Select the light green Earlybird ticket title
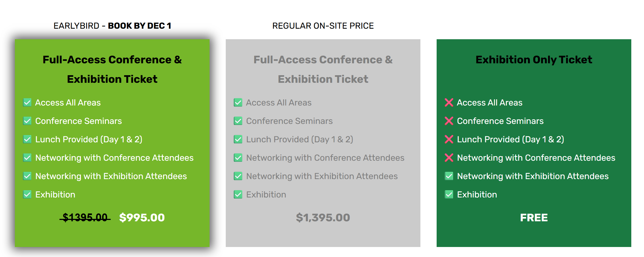 (x=112, y=69)
